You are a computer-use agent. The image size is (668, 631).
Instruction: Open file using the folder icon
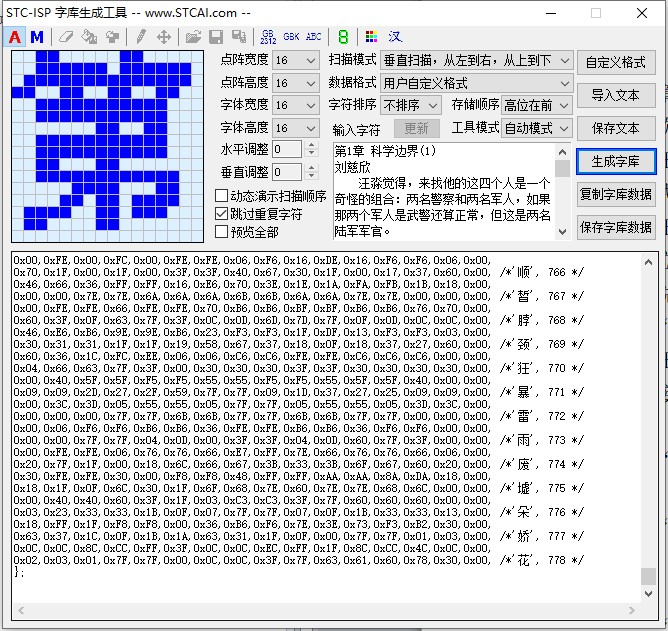click(x=193, y=37)
